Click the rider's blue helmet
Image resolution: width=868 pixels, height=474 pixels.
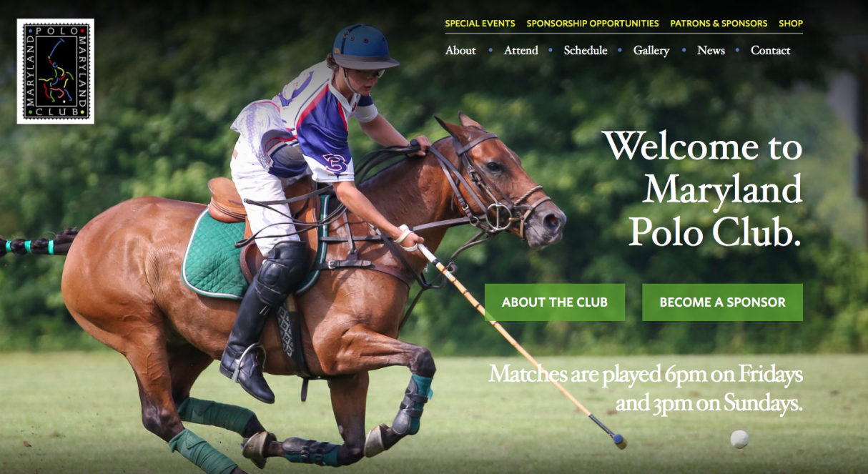(365, 47)
